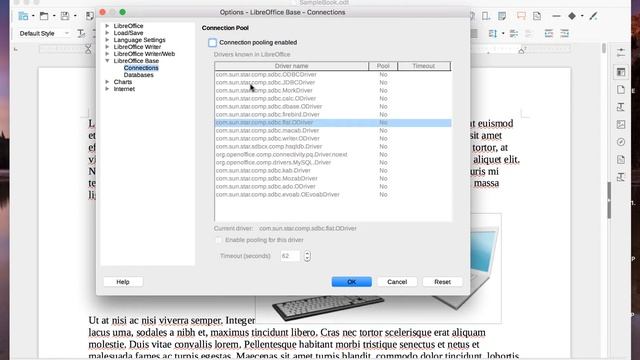Open the sidebar icon below the Navigator compass
640x360 pixels.
tap(621, 160)
